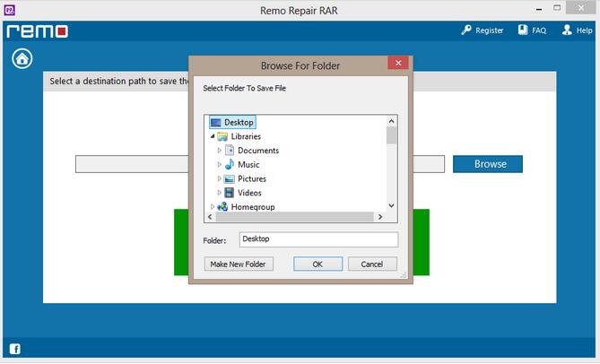Click the folder tree scroll up arrow

[x=391, y=121]
